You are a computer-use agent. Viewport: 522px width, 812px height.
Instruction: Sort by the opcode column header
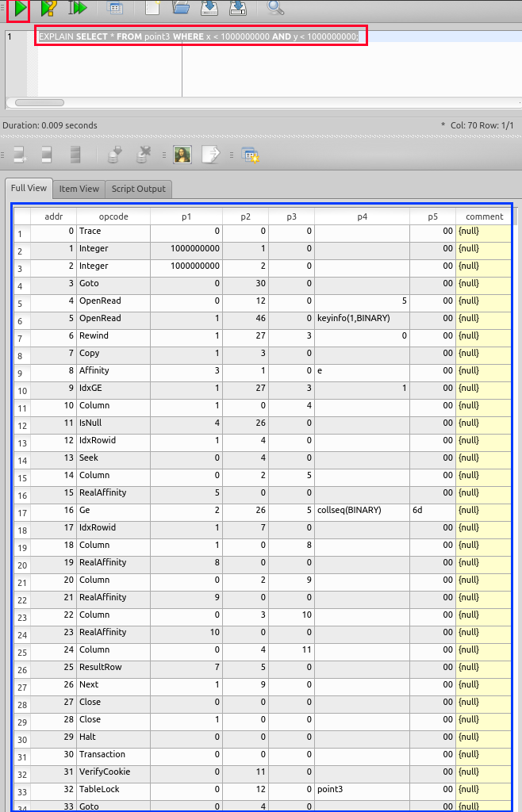pyautogui.click(x=113, y=216)
